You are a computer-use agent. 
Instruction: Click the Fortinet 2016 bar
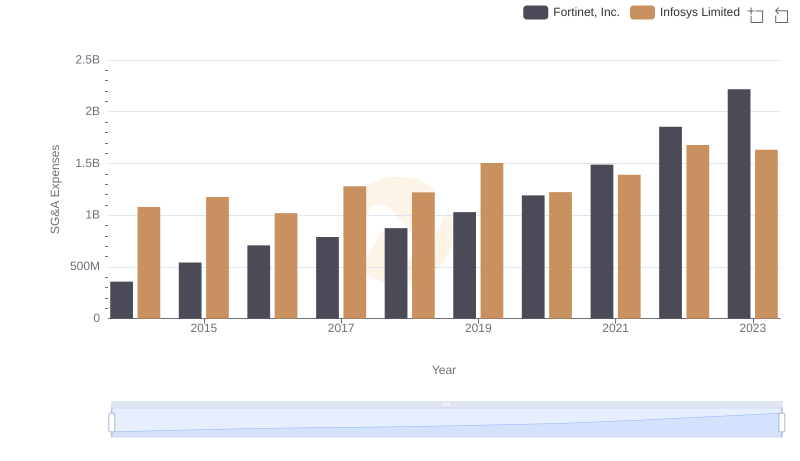pyautogui.click(x=259, y=282)
